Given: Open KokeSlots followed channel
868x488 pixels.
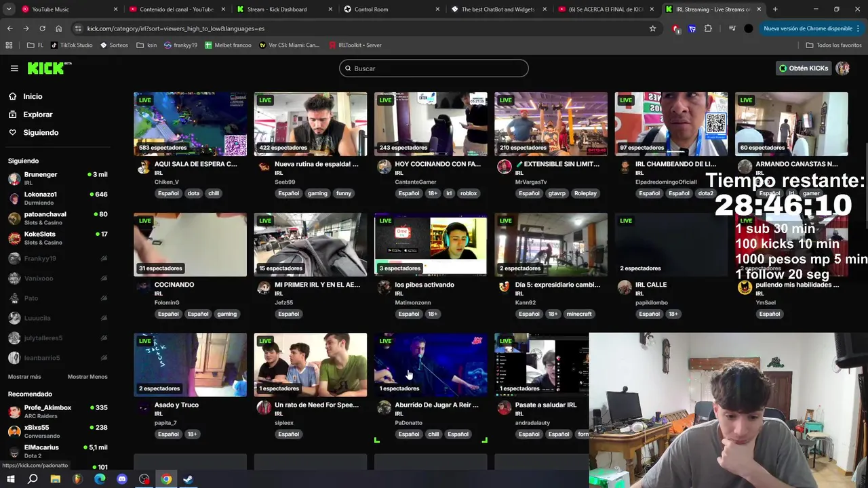Looking at the screenshot, I should [58, 238].
